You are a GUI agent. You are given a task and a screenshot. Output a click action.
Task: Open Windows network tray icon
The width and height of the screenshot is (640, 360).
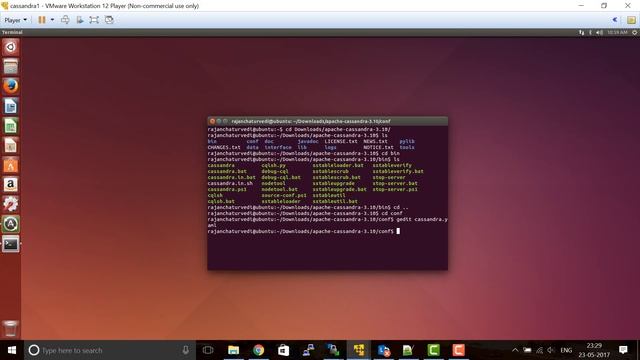pos(539,350)
